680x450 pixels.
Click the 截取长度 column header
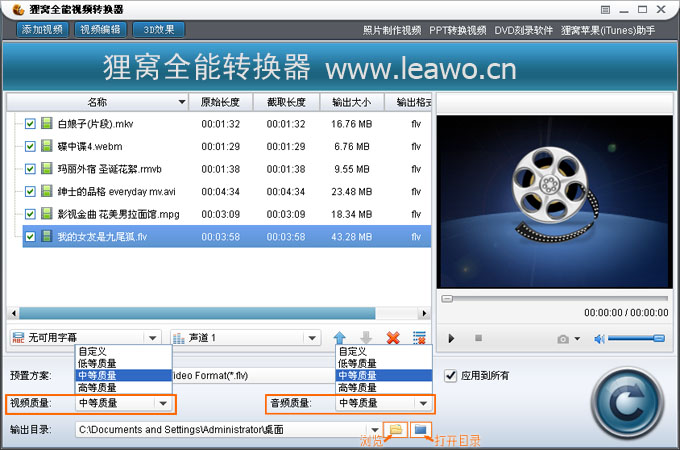pyautogui.click(x=286, y=102)
